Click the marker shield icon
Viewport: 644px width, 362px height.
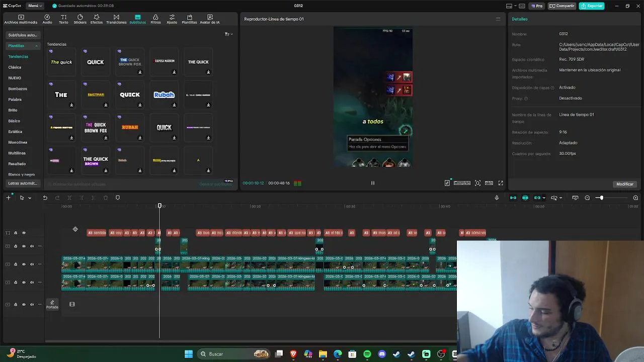pyautogui.click(x=118, y=198)
